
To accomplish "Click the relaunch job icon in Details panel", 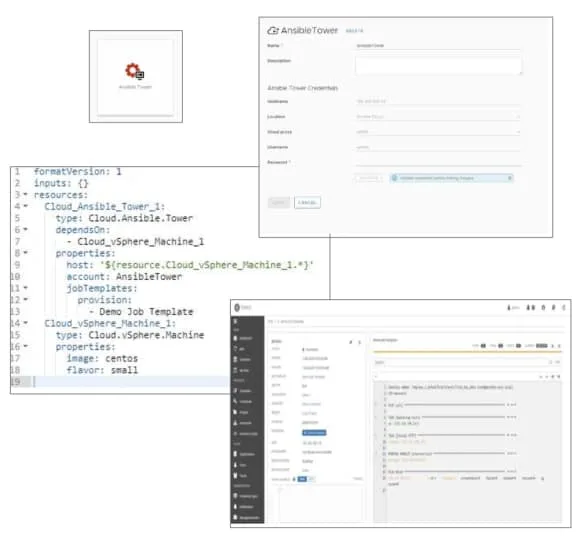I will [351, 342].
